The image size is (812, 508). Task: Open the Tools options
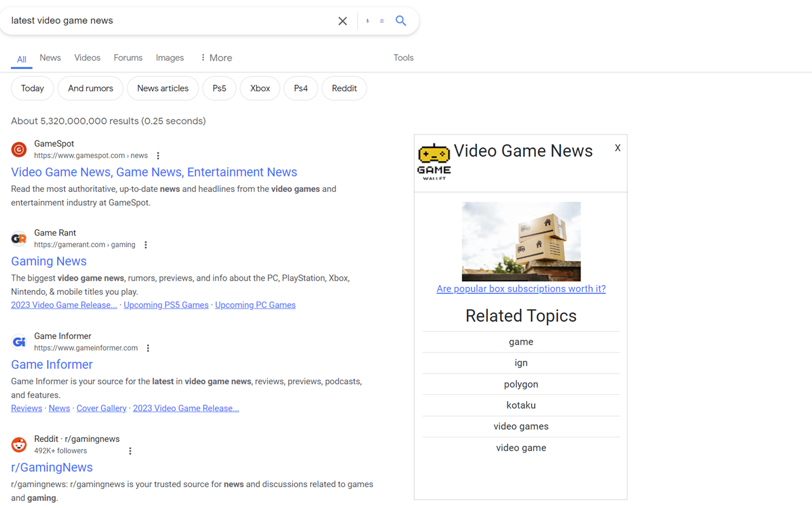(403, 58)
